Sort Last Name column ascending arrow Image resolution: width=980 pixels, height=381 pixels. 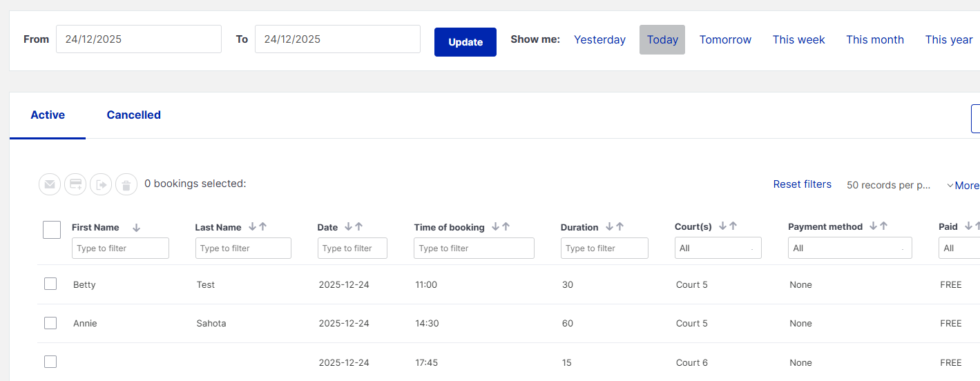click(x=263, y=226)
